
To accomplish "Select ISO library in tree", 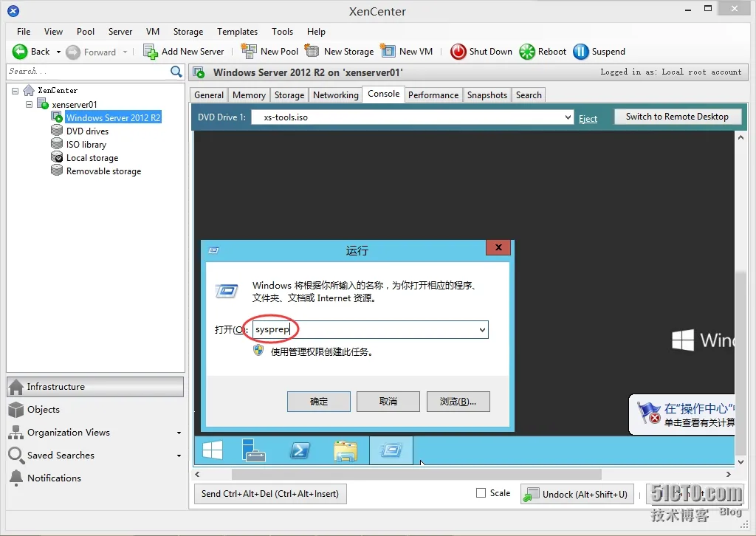I will click(x=86, y=145).
